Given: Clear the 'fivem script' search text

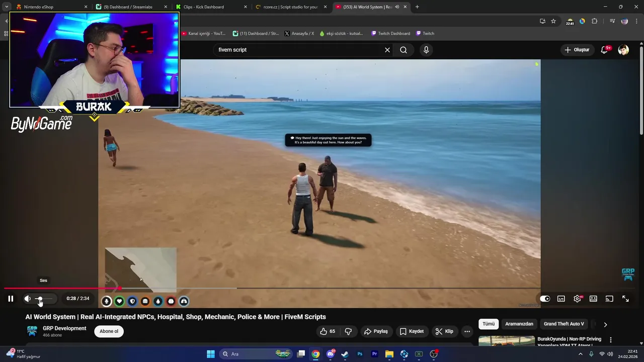Looking at the screenshot, I should click(387, 50).
